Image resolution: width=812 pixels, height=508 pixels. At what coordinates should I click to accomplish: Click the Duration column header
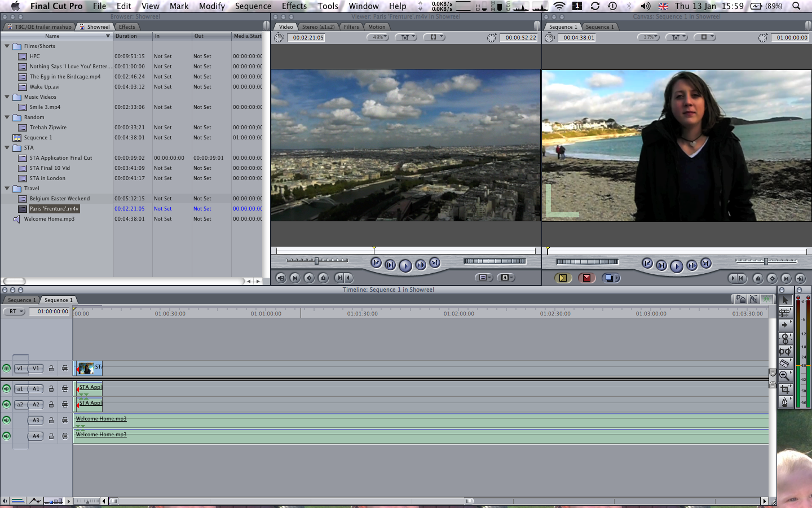(126, 36)
